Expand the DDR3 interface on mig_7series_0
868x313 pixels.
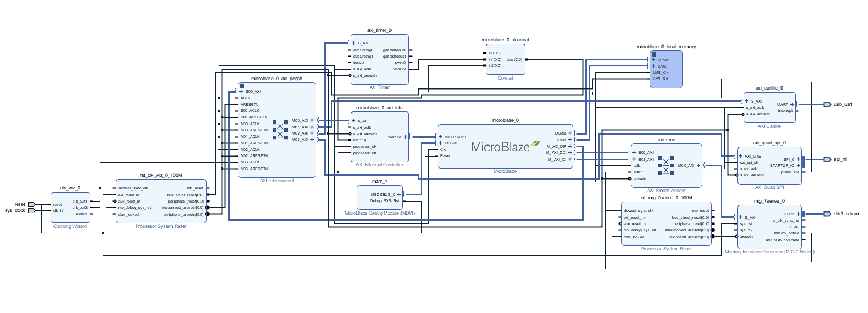click(798, 214)
